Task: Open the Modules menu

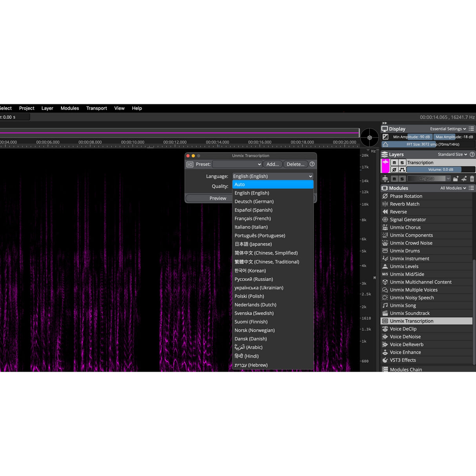Action: tap(70, 108)
